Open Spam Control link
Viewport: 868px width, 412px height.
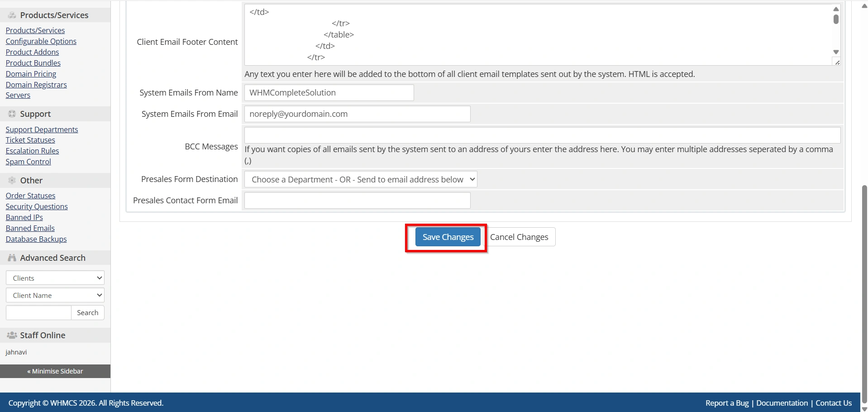click(x=29, y=162)
